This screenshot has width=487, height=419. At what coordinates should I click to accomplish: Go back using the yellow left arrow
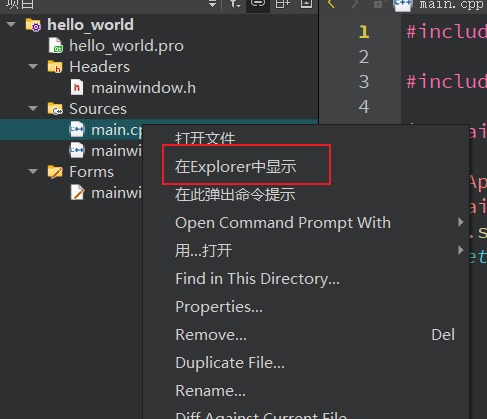[x=331, y=4]
